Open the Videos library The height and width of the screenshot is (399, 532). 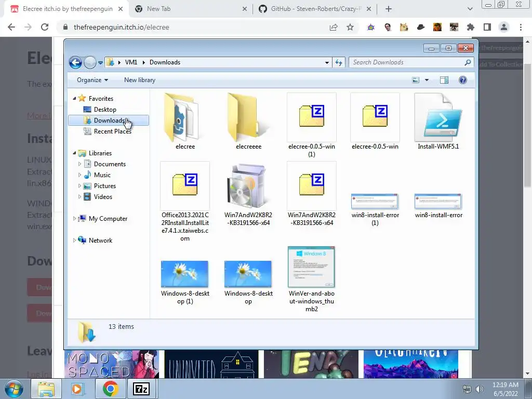point(103,197)
